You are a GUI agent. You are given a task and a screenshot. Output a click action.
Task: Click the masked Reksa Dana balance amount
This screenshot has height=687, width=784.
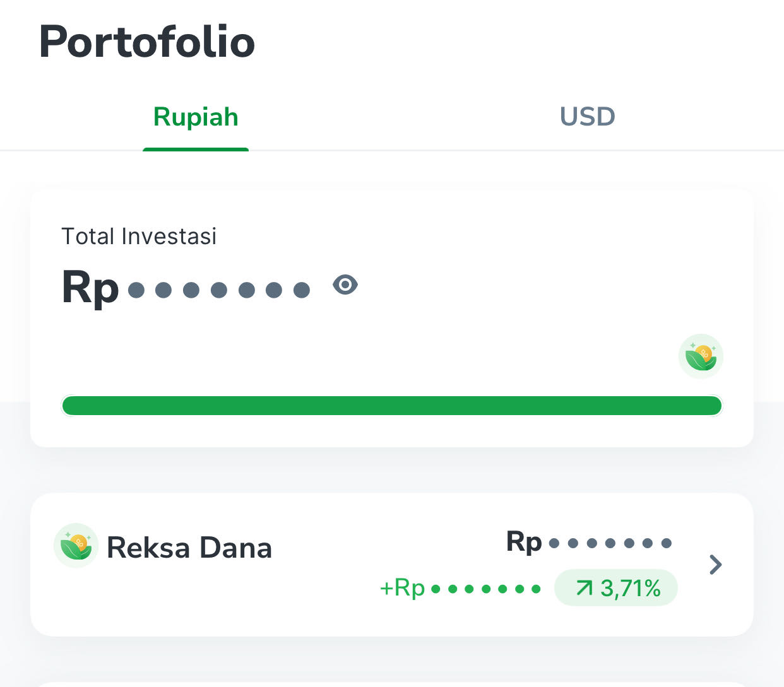click(610, 543)
